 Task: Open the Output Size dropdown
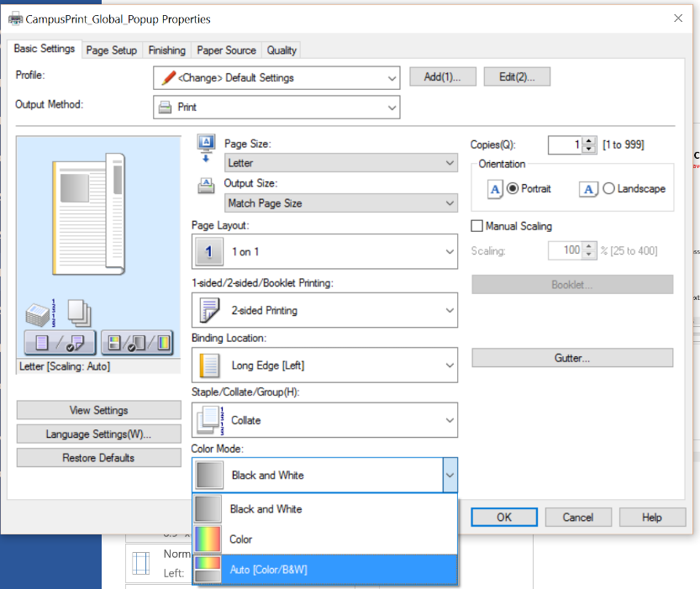pos(340,203)
